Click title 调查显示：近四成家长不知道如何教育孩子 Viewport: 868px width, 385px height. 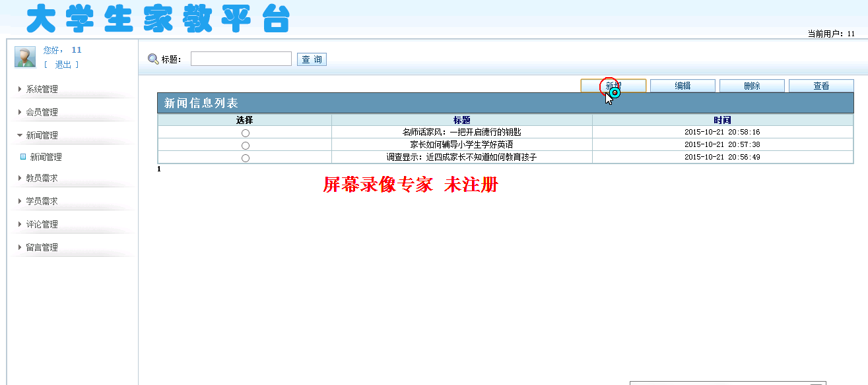point(461,157)
